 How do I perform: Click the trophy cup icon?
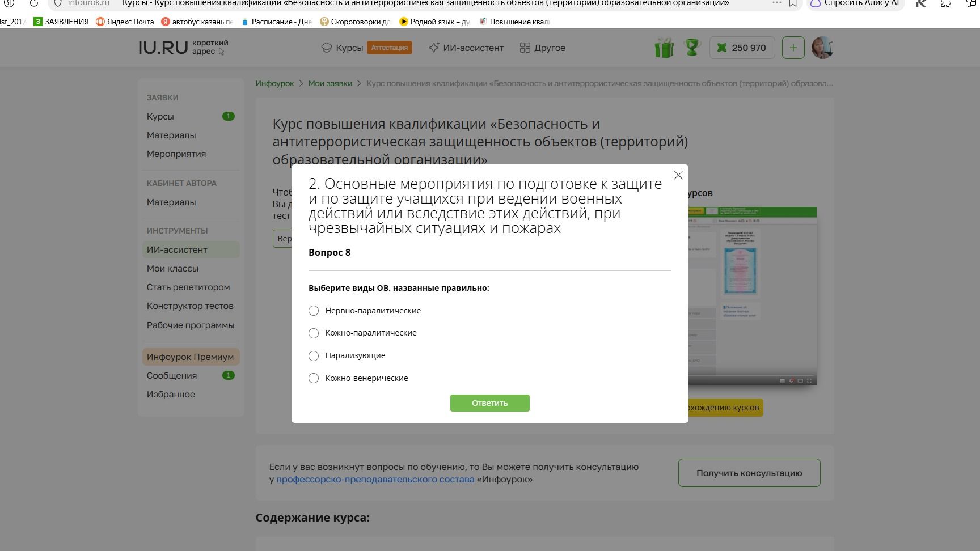click(x=692, y=47)
